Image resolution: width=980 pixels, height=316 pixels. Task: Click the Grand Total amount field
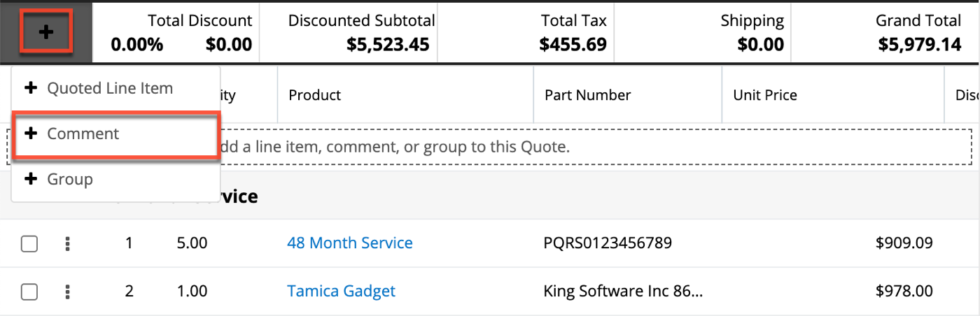(919, 45)
